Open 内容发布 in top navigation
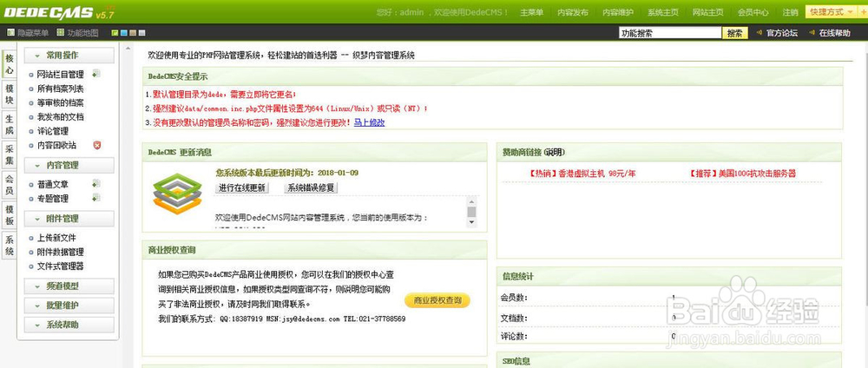868x368 pixels. click(572, 12)
